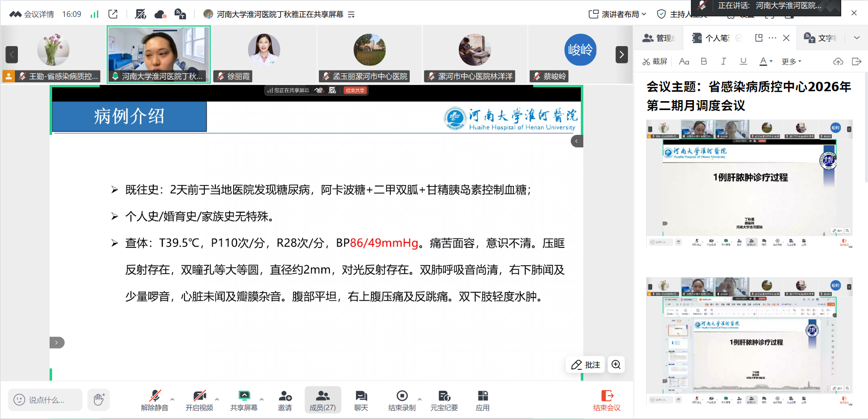
Task: Click 结束录制 to stop recording
Action: 402,400
